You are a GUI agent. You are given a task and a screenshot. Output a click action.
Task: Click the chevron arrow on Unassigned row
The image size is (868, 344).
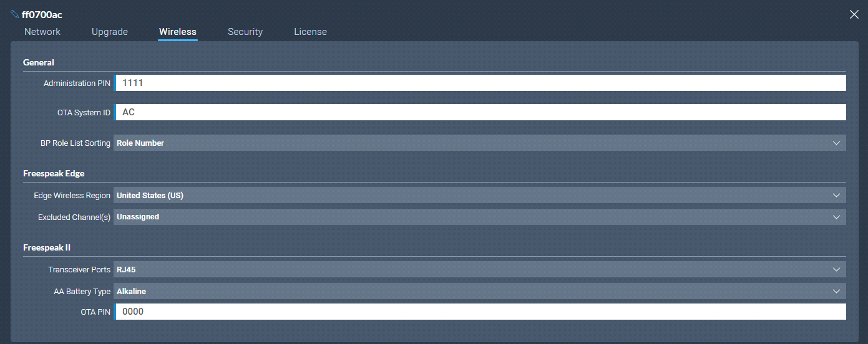837,217
